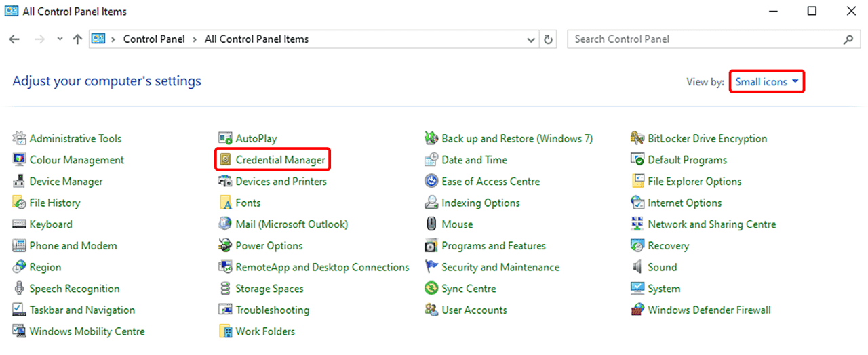Select All Control Panel Items breadcrumb
This screenshot has height=355, width=868.
tap(256, 39)
